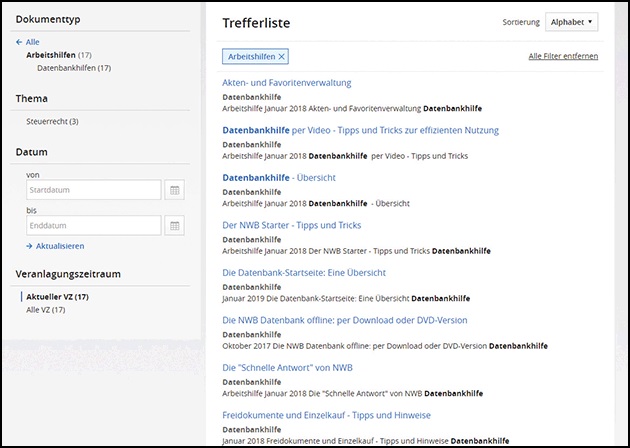
Task: Open Datenbankhilfe - Übersicht result
Action: pos(278,178)
